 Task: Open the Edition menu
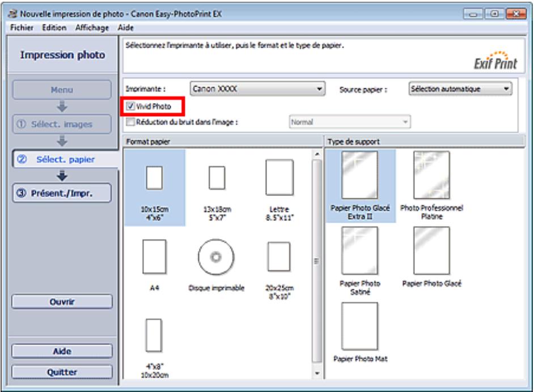point(54,28)
